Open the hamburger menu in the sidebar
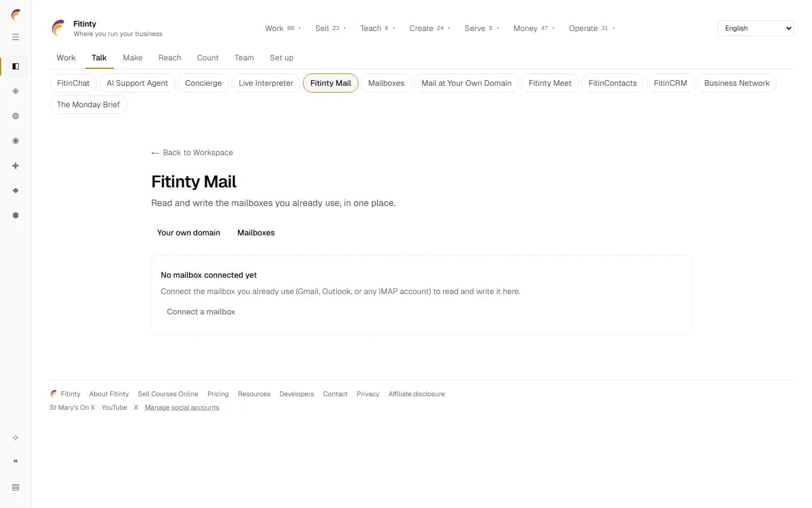This screenshot has height=508, width=812. pos(16,37)
